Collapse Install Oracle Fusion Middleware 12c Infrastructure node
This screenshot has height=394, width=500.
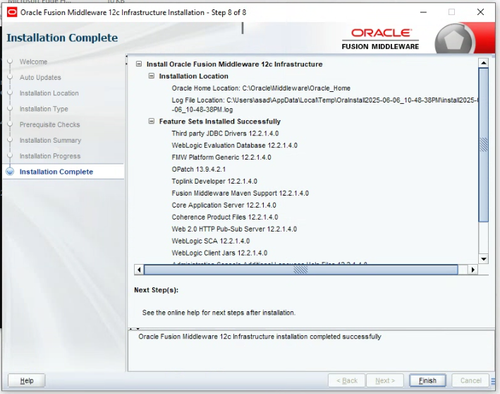(x=139, y=64)
